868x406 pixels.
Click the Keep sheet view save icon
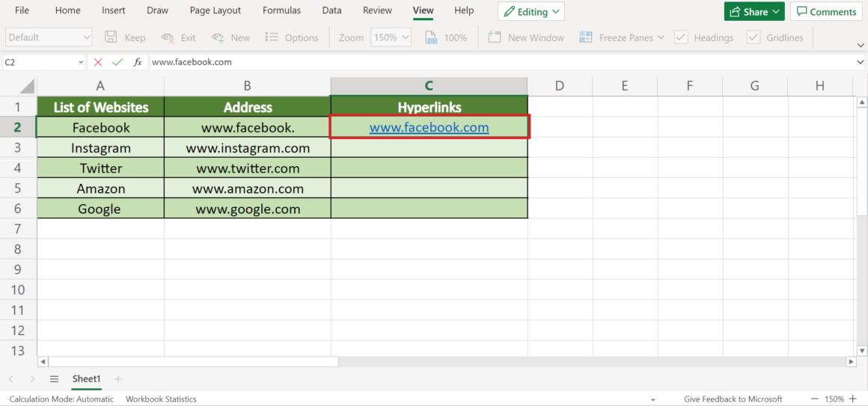111,37
